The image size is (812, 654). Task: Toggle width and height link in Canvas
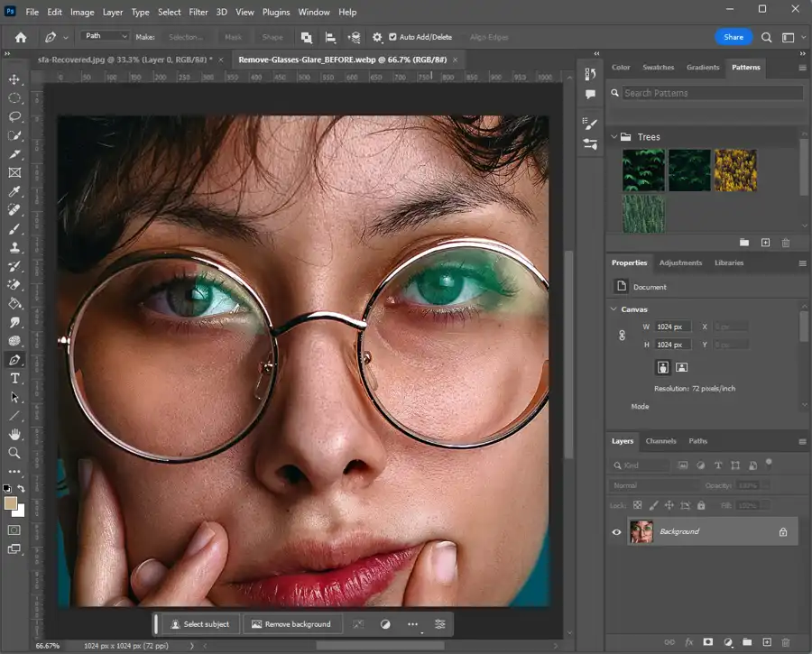click(x=622, y=336)
